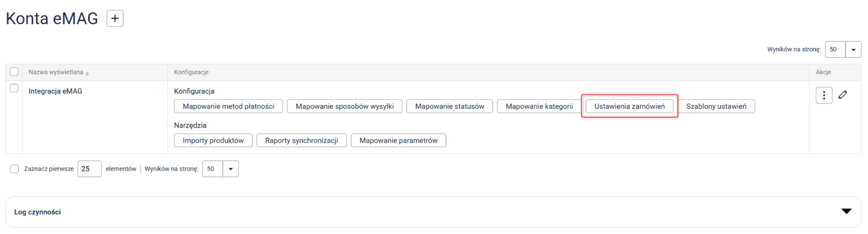Screen dimensions: 868x234
Task: Open Mapowanie parametrów tool
Action: pyautogui.click(x=398, y=141)
